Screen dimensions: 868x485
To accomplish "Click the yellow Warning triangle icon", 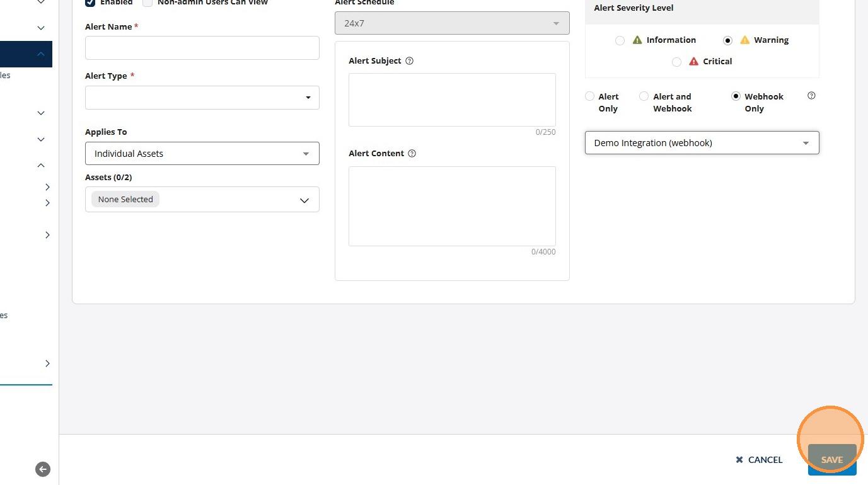I will (x=745, y=40).
